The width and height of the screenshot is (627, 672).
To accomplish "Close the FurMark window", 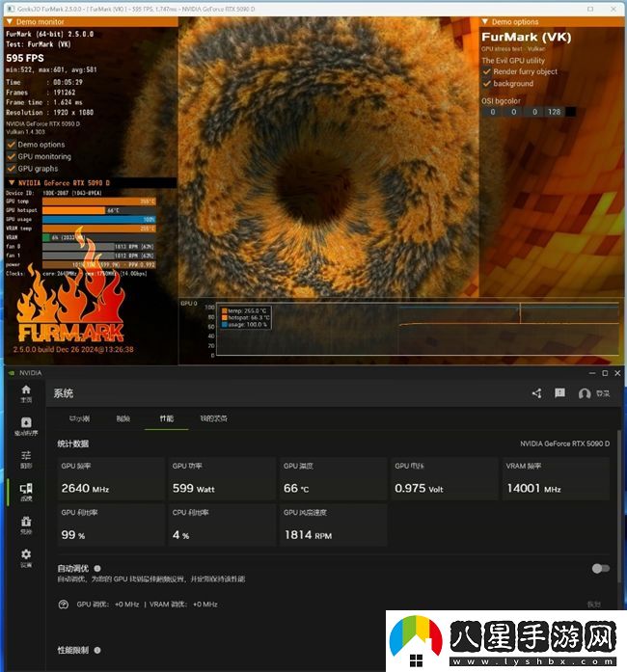I will point(614,9).
